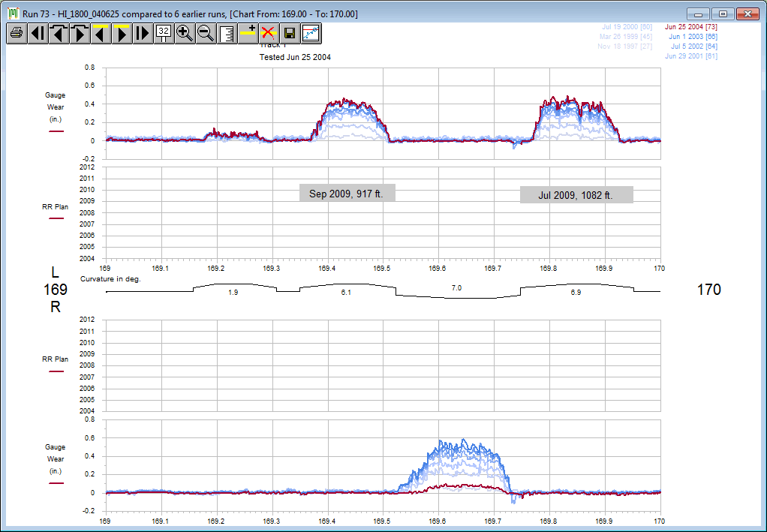Screen dimensions: 767x532
Task: Open the milepost 32 sign tool
Action: click(164, 33)
